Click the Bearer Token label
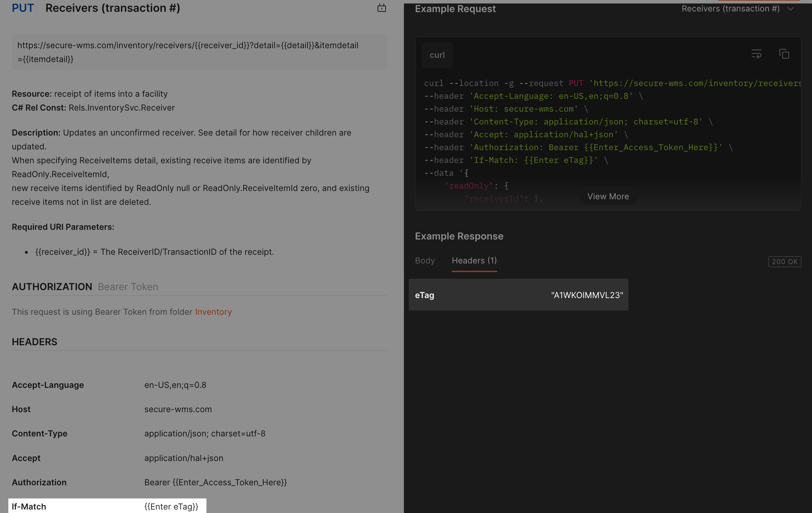The image size is (812, 513). point(128,287)
